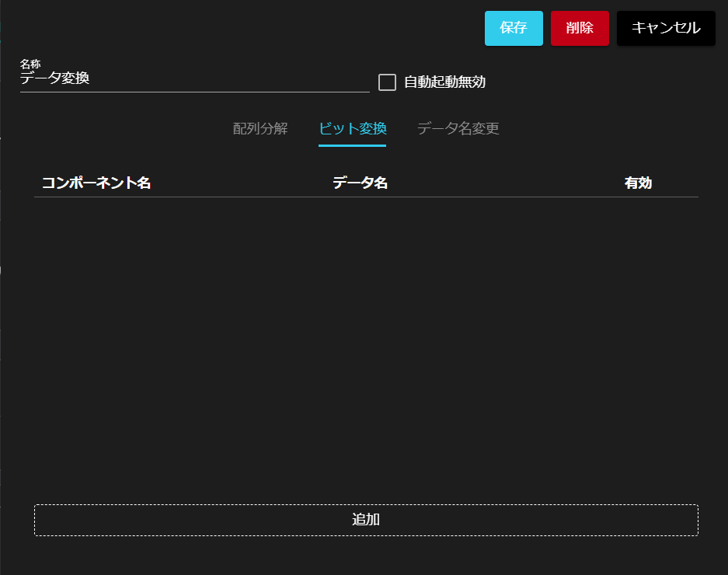Select the ビット変換 tab
This screenshot has width=728, height=575.
(352, 129)
